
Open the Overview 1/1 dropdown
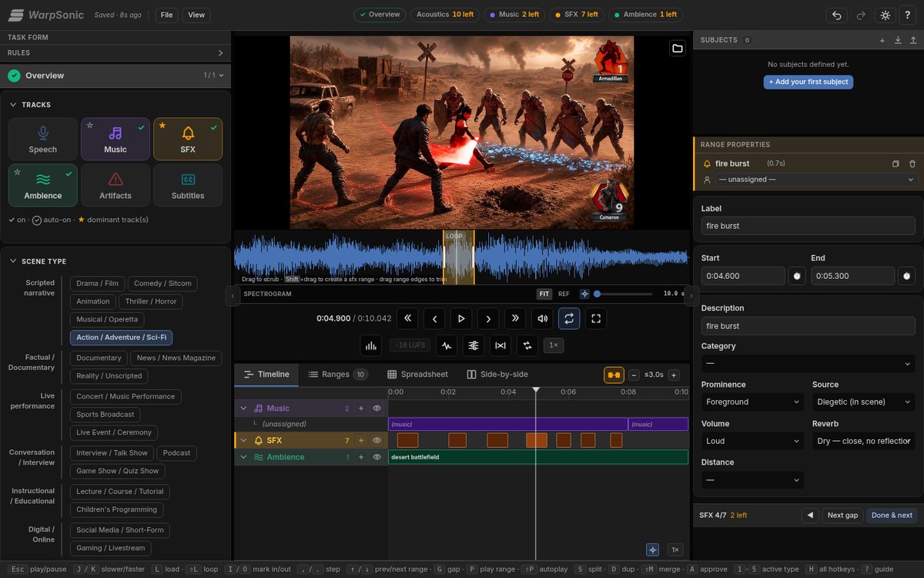pyautogui.click(x=214, y=76)
